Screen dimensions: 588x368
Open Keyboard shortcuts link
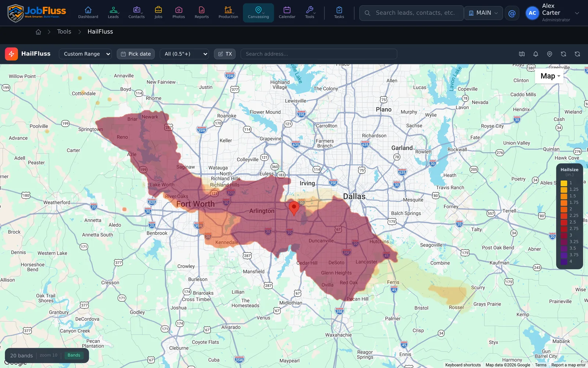pyautogui.click(x=463, y=365)
